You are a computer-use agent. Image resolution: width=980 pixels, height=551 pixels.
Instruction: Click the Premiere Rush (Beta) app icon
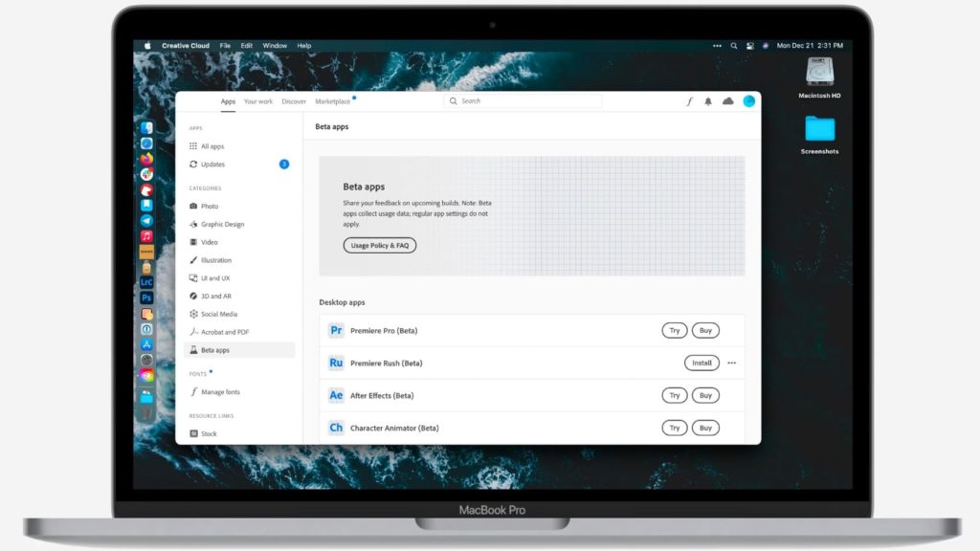336,363
